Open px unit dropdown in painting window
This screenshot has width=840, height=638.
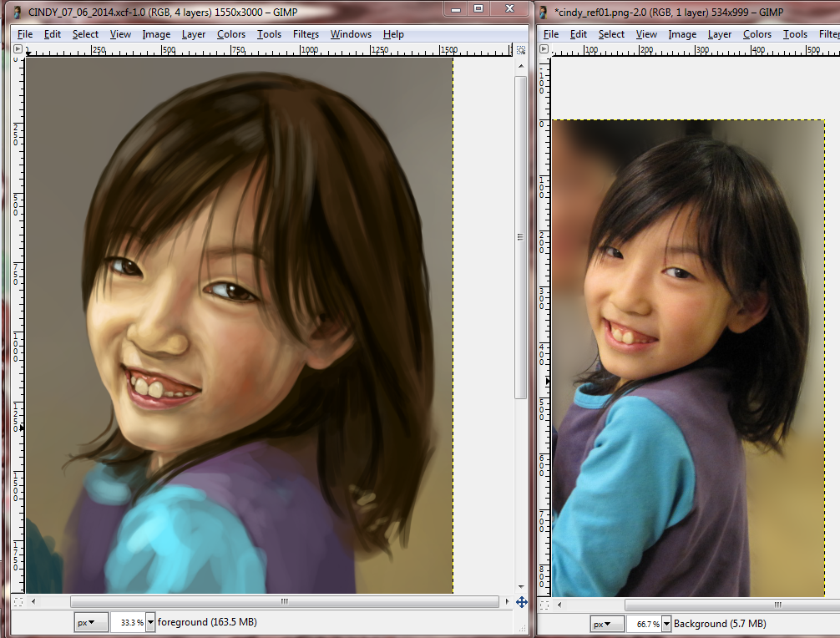click(91, 622)
